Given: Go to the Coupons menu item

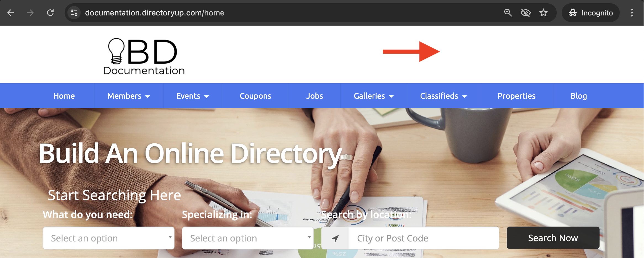Looking at the screenshot, I should (255, 96).
